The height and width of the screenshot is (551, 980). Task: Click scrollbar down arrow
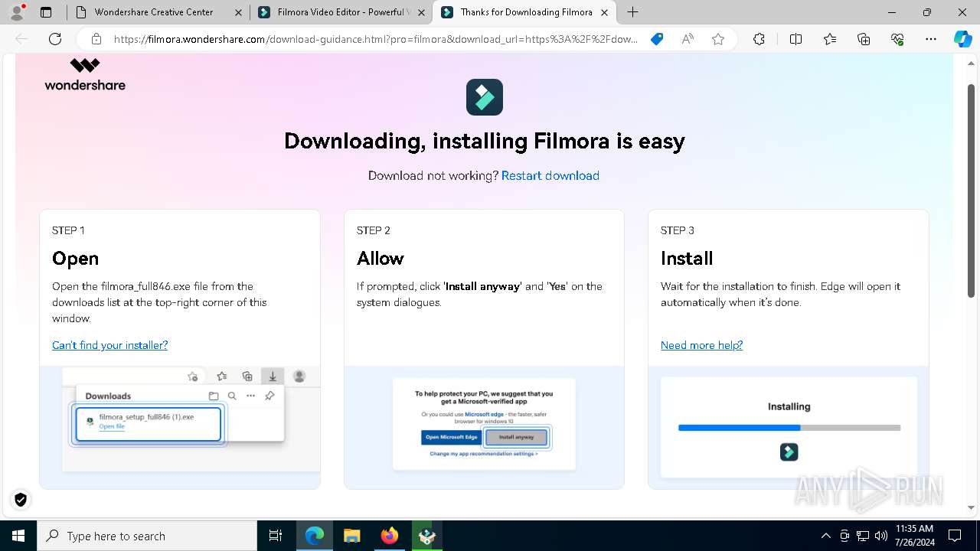971,507
